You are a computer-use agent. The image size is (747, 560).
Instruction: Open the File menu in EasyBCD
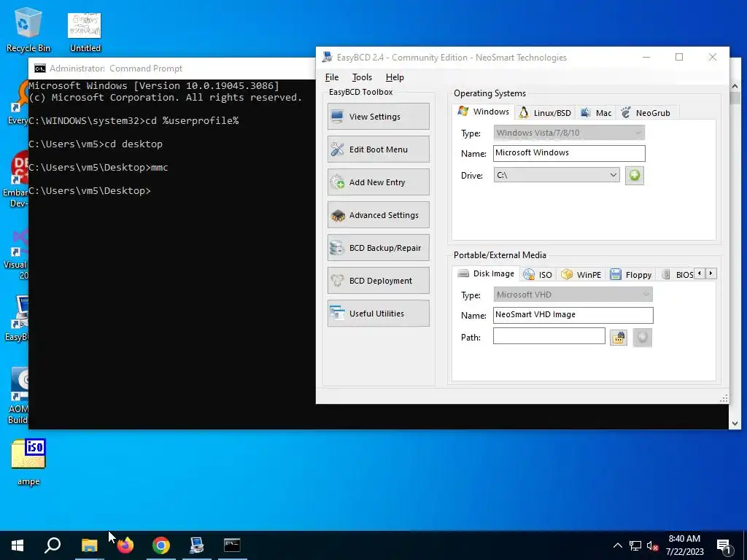(332, 77)
